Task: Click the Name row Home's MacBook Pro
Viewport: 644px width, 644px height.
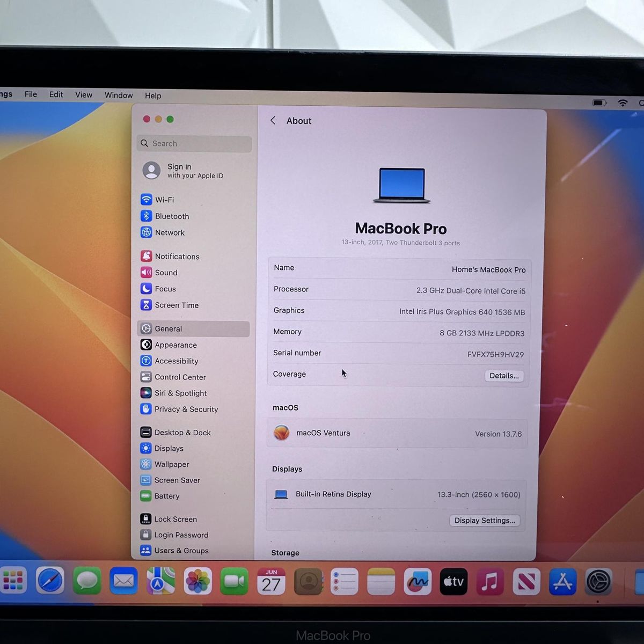Action: pos(399,268)
